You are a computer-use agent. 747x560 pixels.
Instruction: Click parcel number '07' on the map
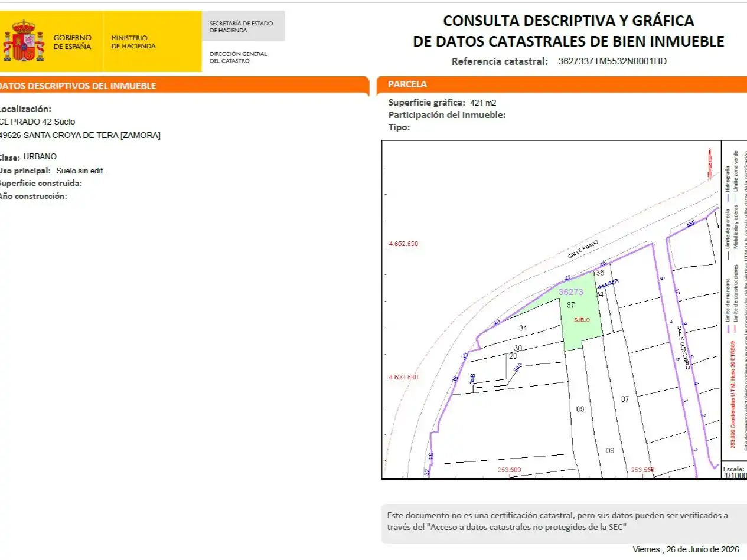pos(625,399)
